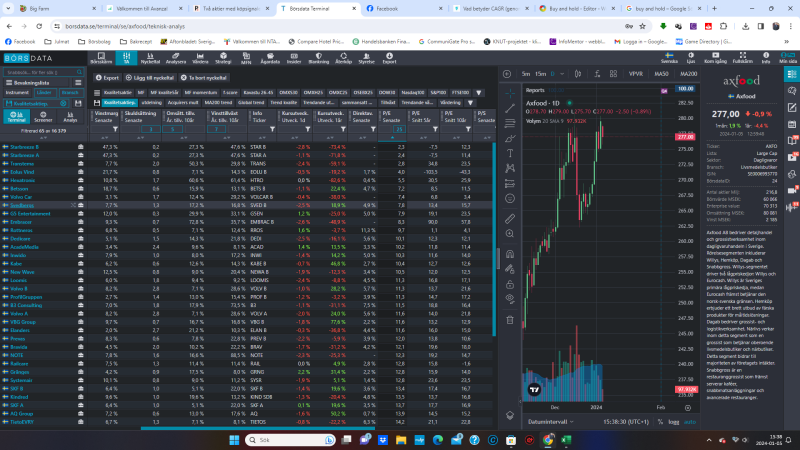Open the chart candlestick style selector
The width and height of the screenshot is (800, 450).
[x=578, y=74]
